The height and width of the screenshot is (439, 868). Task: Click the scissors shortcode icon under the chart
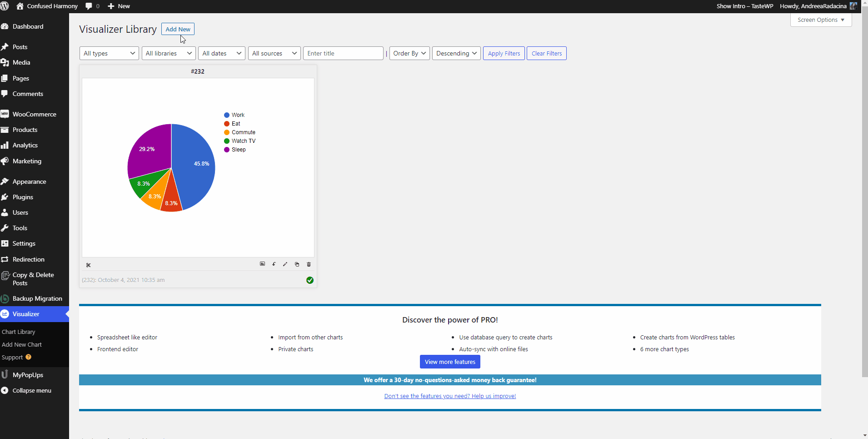point(88,265)
